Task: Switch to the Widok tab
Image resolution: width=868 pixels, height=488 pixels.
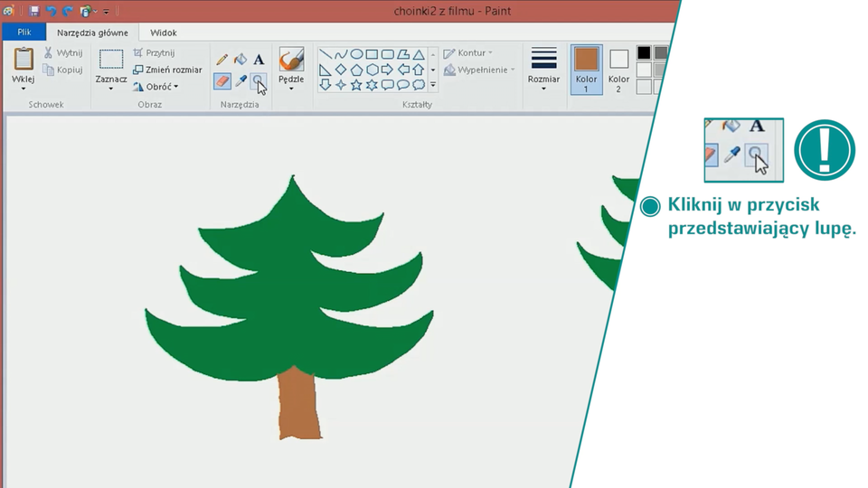Action: (x=164, y=33)
